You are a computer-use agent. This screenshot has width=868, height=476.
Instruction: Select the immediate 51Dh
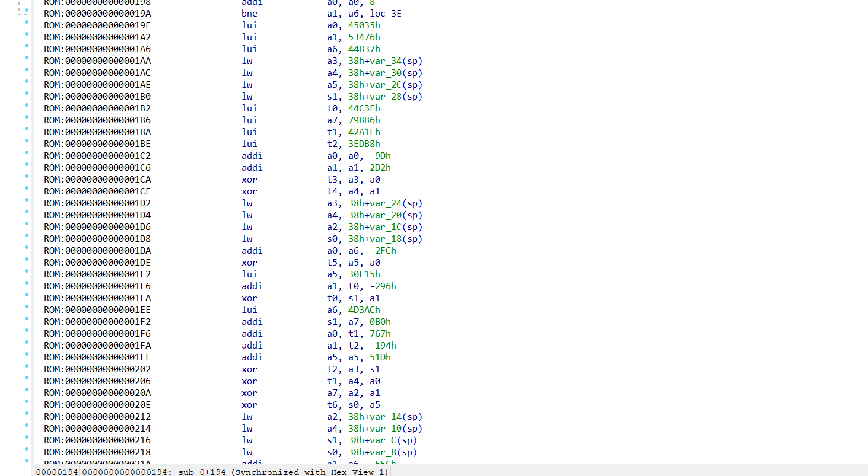click(380, 357)
